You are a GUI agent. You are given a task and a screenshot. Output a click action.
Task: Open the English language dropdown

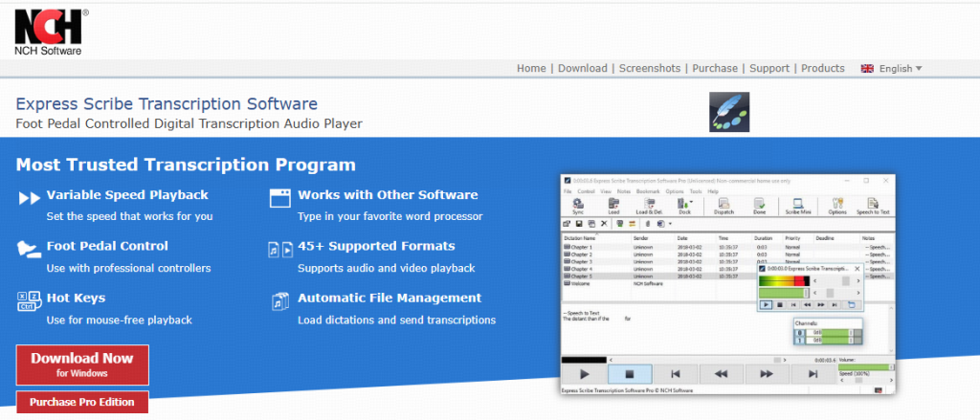891,69
